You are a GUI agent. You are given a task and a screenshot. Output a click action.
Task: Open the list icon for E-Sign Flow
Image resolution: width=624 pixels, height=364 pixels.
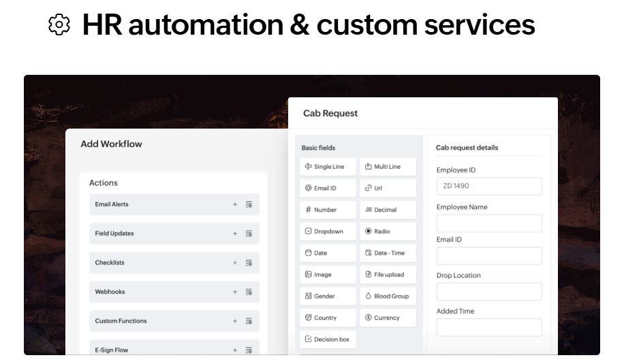pyautogui.click(x=249, y=350)
